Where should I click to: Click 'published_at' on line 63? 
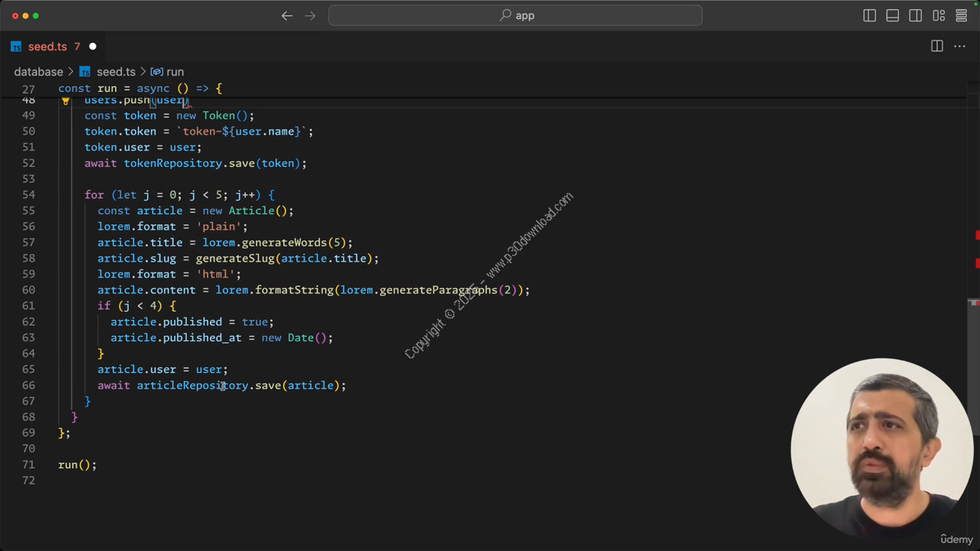pyautogui.click(x=202, y=337)
